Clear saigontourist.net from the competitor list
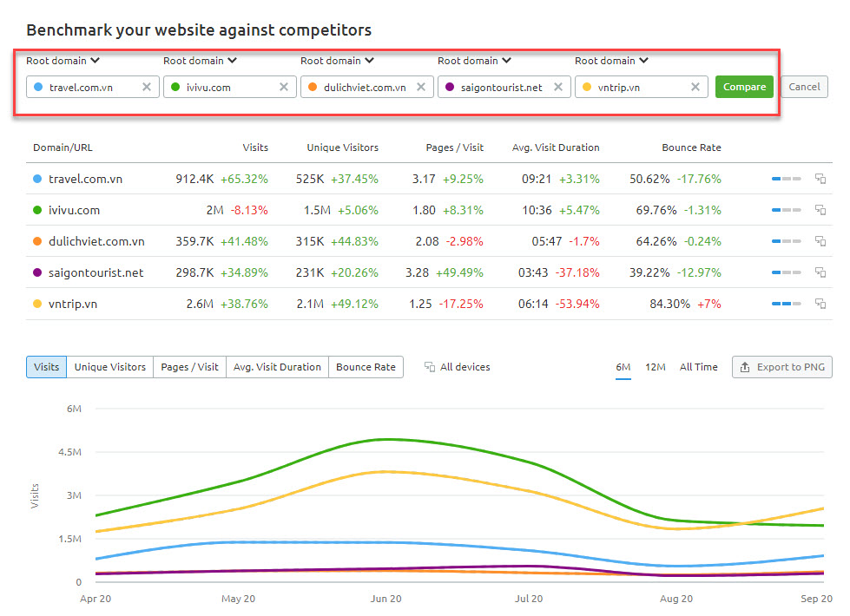This screenshot has width=850, height=616. pyautogui.click(x=557, y=87)
